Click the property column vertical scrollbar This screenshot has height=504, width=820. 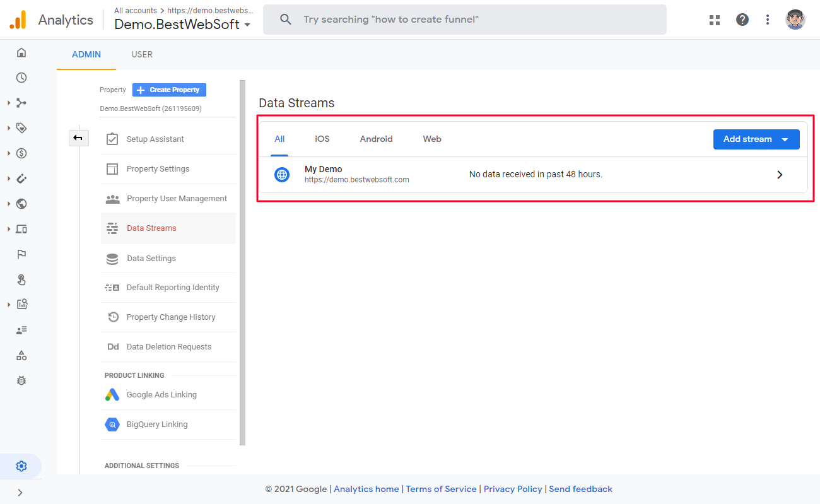[242, 262]
